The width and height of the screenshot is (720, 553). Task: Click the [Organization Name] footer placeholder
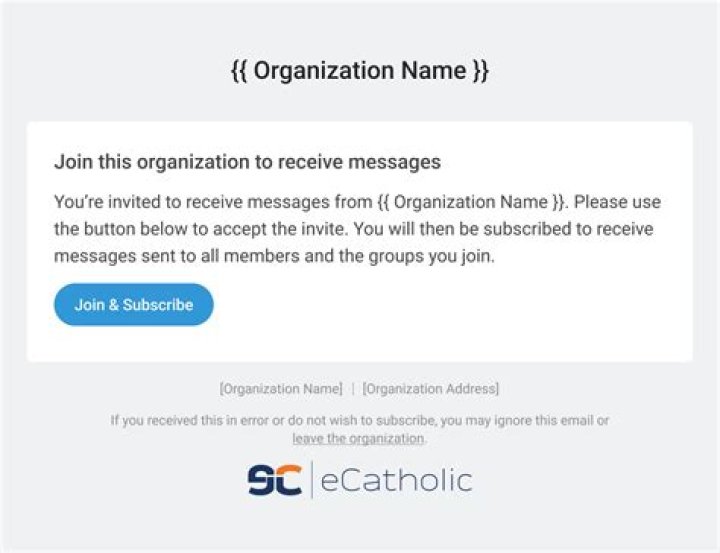coord(281,388)
